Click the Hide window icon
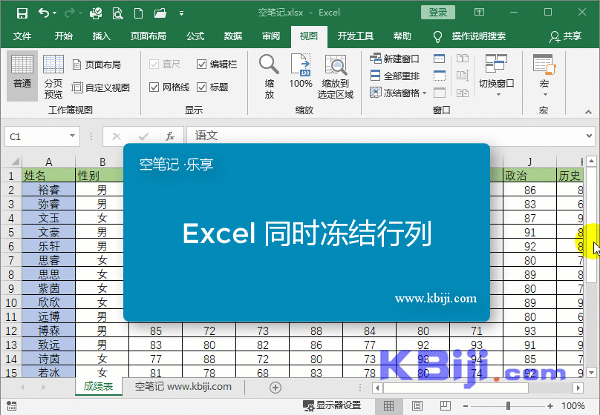The image size is (600, 415). click(x=439, y=75)
